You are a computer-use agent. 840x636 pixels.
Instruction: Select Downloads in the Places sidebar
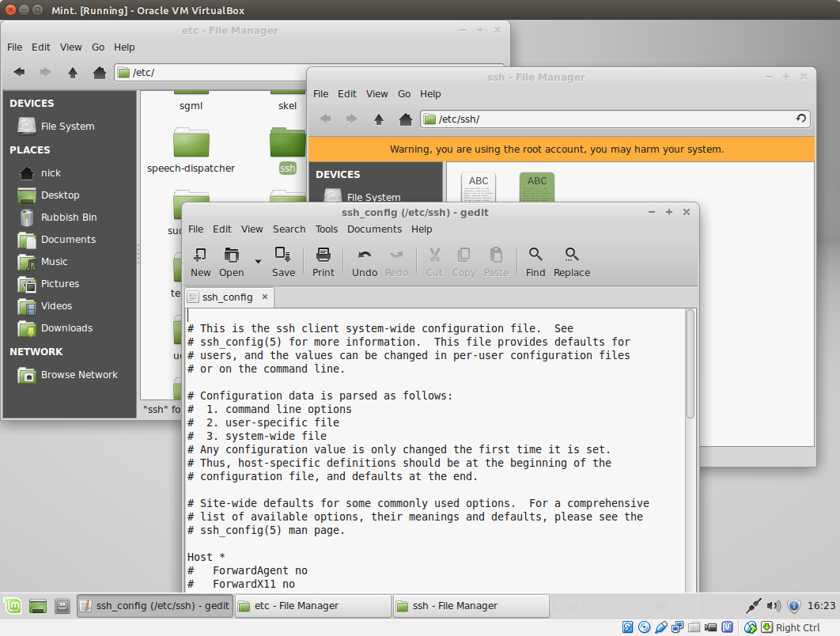(x=66, y=328)
